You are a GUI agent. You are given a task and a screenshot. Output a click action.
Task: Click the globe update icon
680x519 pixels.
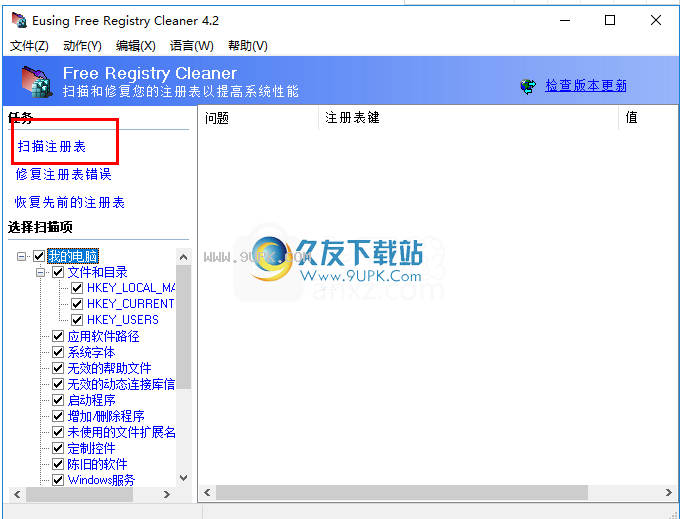point(528,86)
